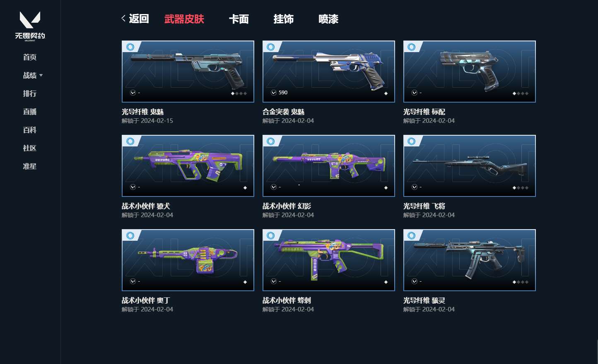Click the VP currency icon beside 590
Viewport: 598px width, 364px height.
pos(274,93)
